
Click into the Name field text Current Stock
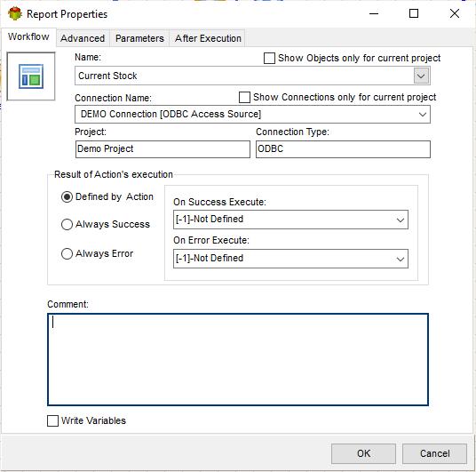click(x=107, y=76)
